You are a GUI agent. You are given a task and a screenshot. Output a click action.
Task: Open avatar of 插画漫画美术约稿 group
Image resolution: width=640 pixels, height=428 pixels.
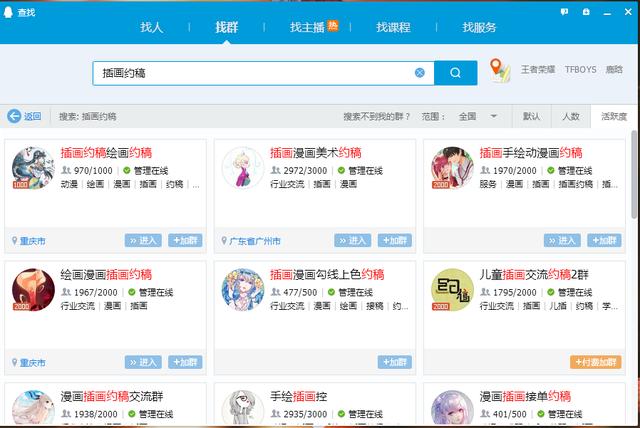[x=243, y=168]
